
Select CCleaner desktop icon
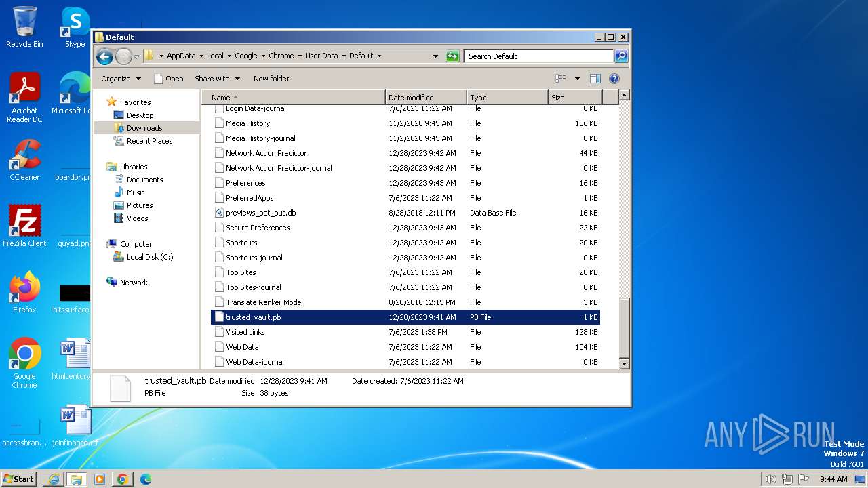[24, 160]
